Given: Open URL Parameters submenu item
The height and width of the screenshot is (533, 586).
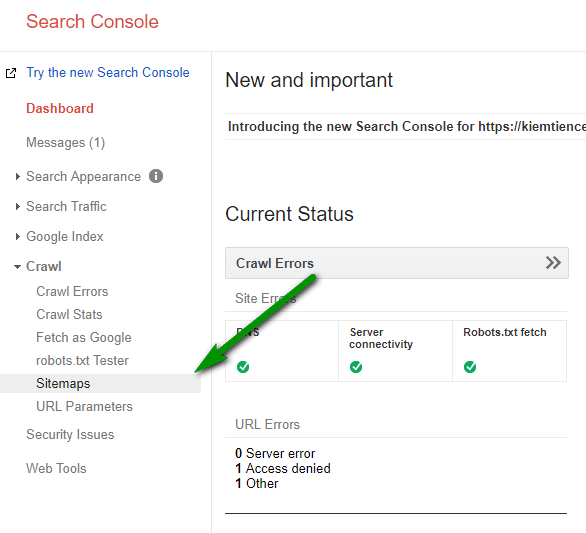Looking at the screenshot, I should [84, 407].
